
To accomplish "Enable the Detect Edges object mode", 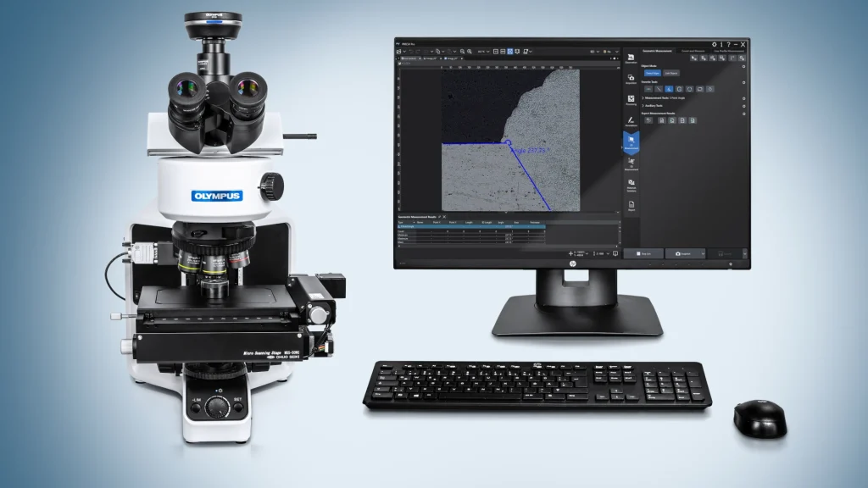I will 653,73.
